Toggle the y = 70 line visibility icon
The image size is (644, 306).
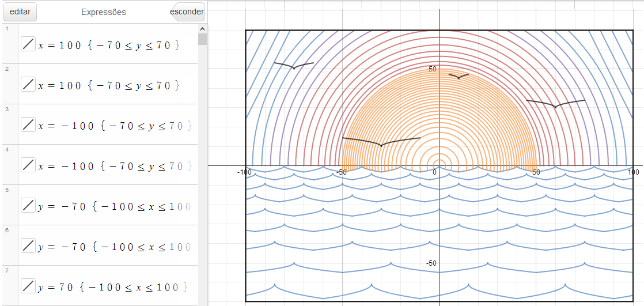(28, 286)
